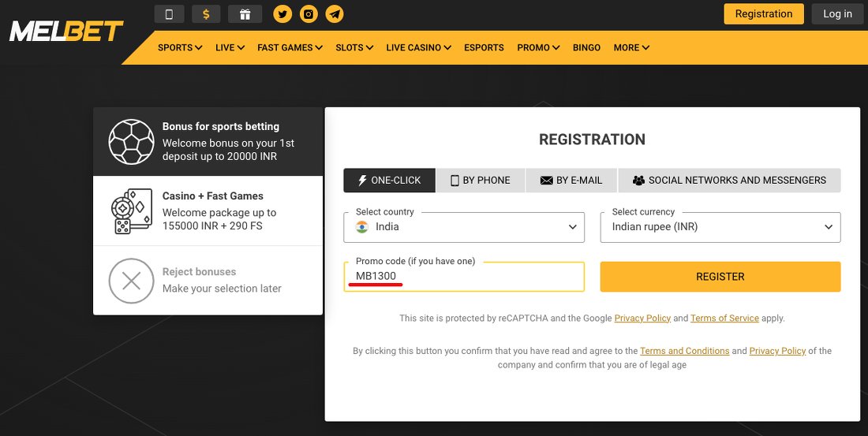Open the Instagram social icon

[309, 14]
